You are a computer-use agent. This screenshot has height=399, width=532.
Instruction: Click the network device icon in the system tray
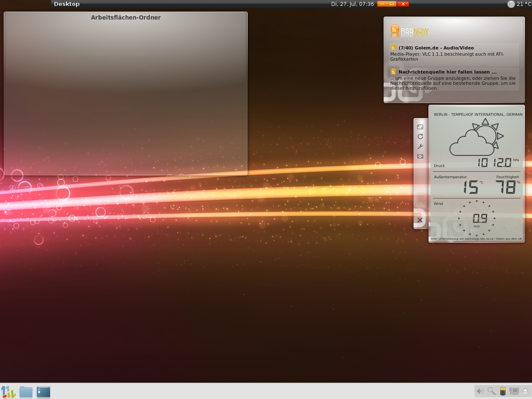coord(514,391)
